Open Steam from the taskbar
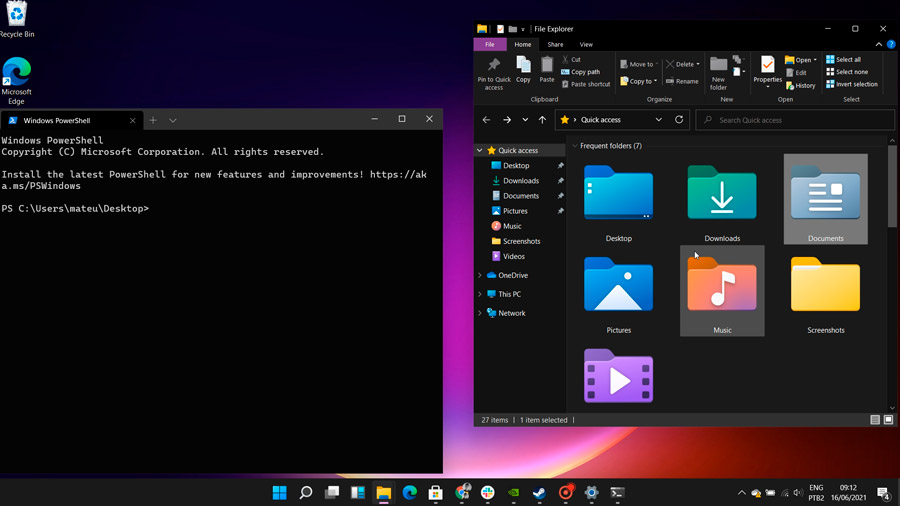 pos(540,492)
